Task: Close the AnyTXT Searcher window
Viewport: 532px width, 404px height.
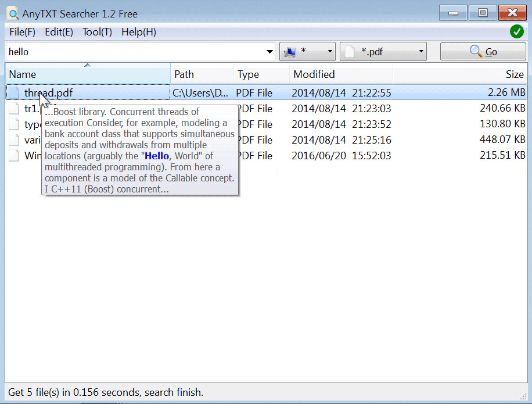Action: (512, 13)
